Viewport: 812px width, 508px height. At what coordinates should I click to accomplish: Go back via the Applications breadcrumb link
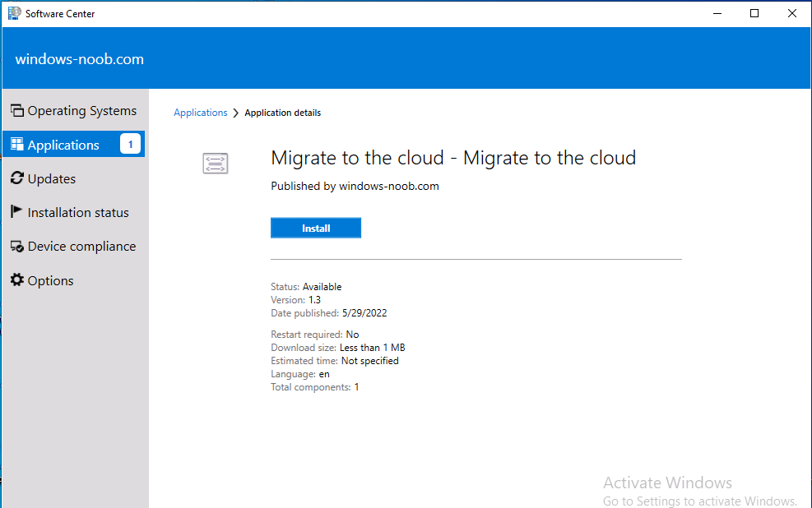[x=201, y=113]
